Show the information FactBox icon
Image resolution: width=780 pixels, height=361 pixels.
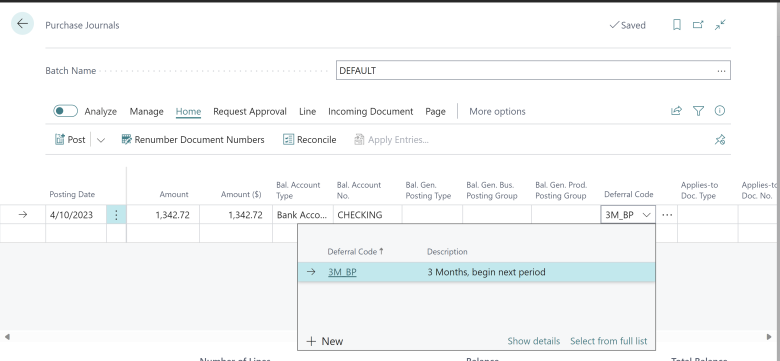tap(720, 111)
